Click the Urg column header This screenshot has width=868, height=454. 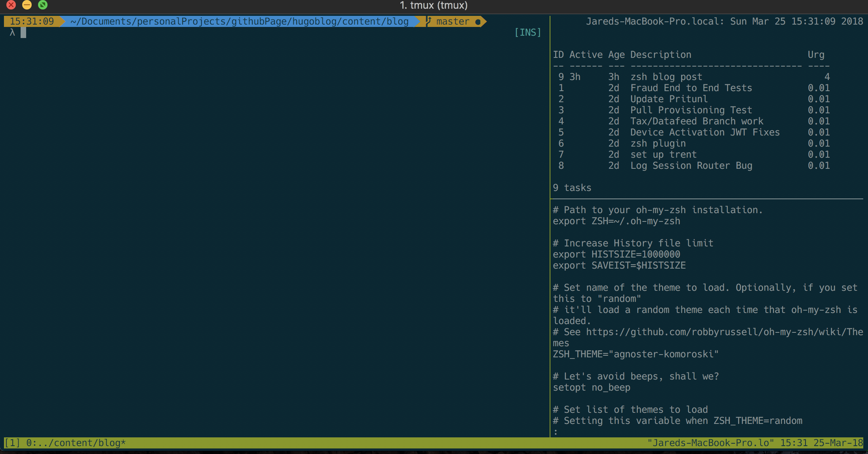coord(816,54)
